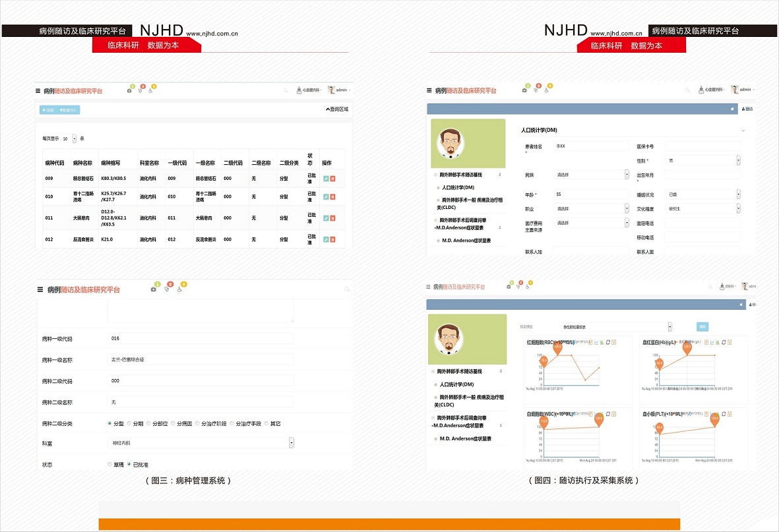Viewport: 779px width, 532px height.
Task: Open the 科室 department dropdown
Action: 291,443
